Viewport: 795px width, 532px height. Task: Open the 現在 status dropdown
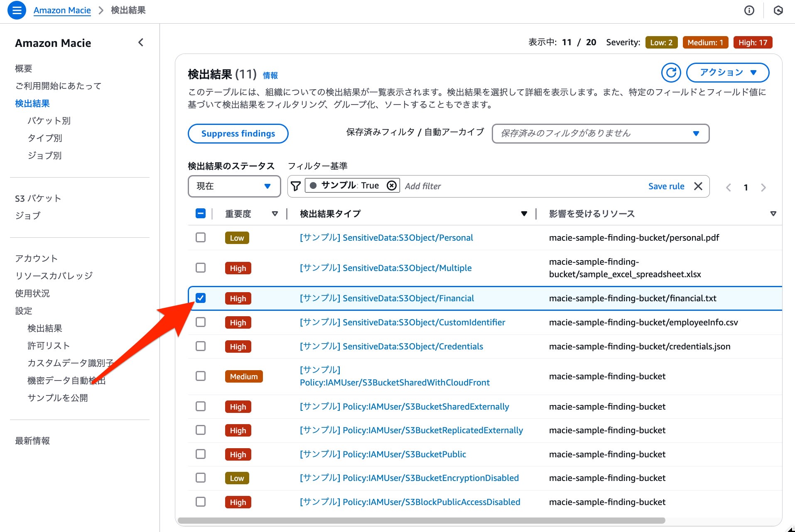click(234, 186)
